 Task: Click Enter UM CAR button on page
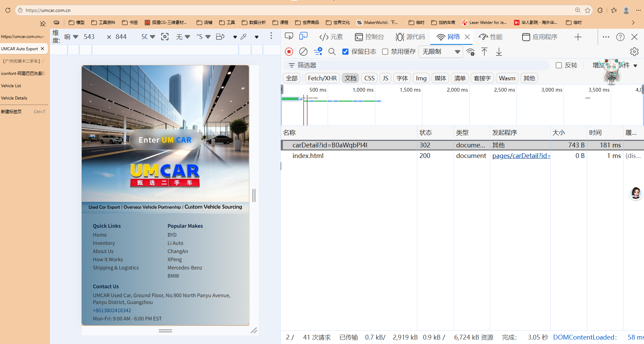click(x=165, y=140)
